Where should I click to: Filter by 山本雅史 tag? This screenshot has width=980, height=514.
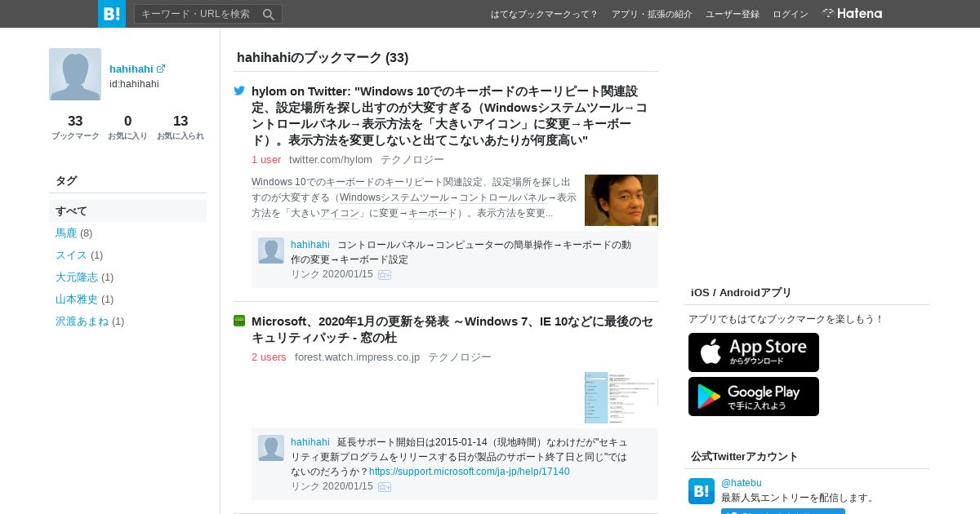[x=77, y=299]
